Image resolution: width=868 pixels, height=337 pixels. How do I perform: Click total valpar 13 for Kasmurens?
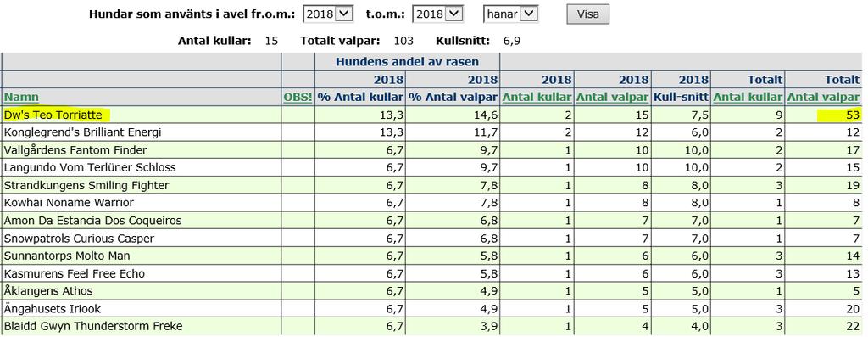click(x=852, y=274)
